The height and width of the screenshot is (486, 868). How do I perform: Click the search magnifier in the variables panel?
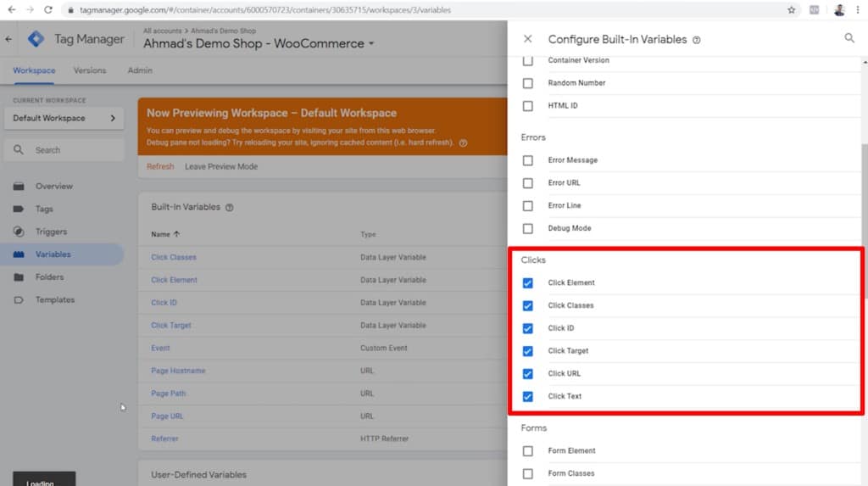(x=849, y=39)
